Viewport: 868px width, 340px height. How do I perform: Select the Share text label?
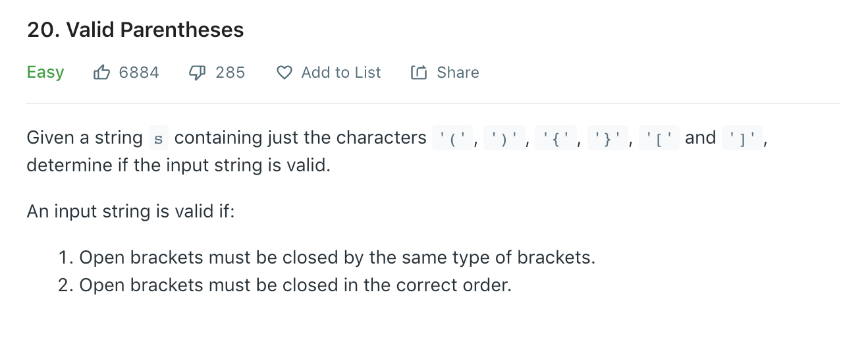[x=458, y=72]
